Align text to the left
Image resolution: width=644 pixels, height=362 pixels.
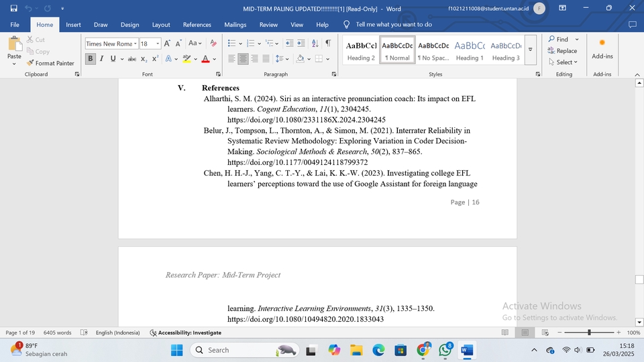click(231, 59)
